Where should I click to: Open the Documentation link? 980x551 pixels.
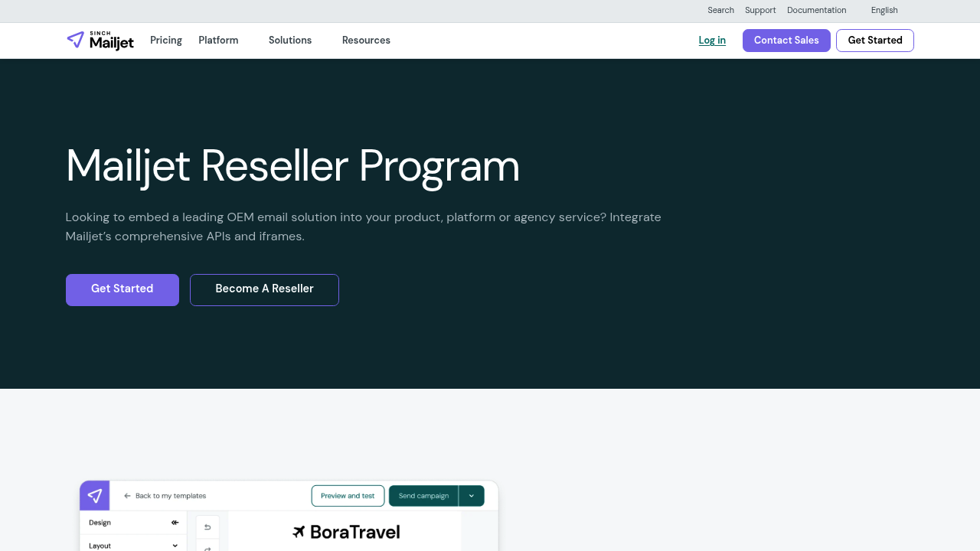click(816, 11)
